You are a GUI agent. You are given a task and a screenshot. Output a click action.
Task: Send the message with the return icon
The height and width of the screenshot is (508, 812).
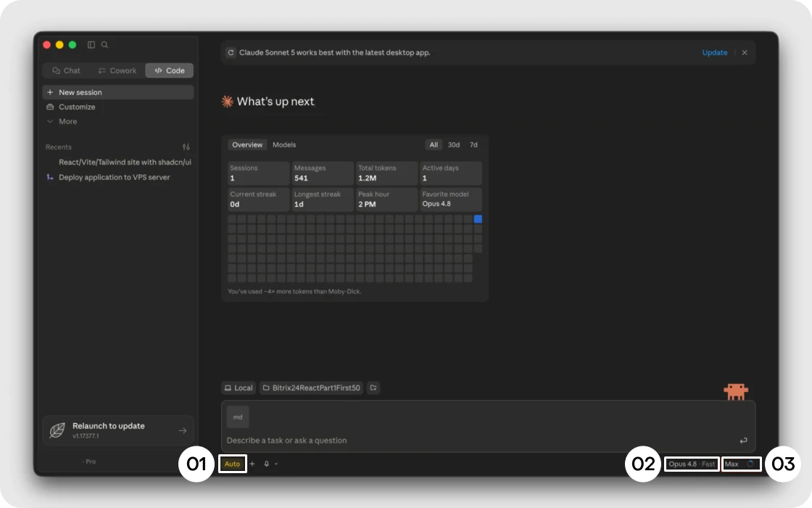[x=744, y=441]
